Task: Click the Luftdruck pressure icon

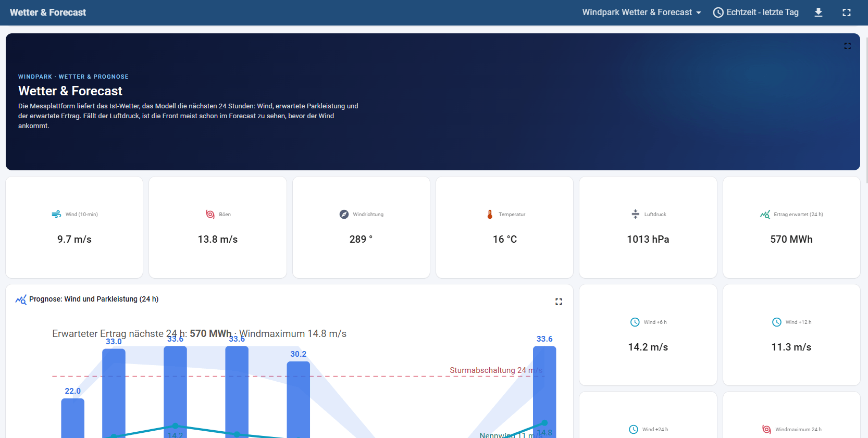Action: click(635, 215)
